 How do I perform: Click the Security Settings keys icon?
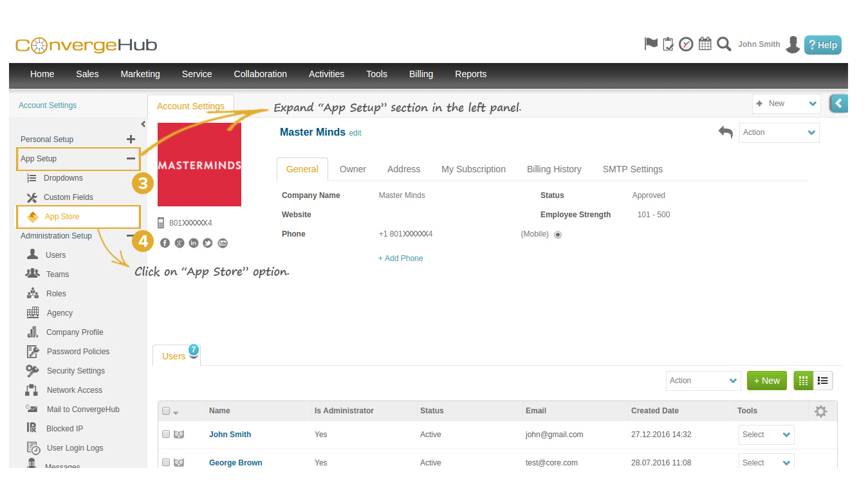[32, 370]
